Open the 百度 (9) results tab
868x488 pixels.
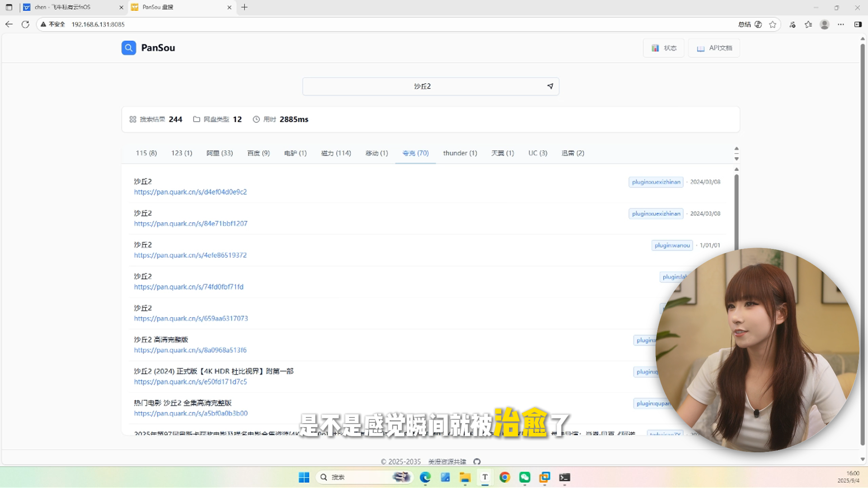click(x=259, y=153)
